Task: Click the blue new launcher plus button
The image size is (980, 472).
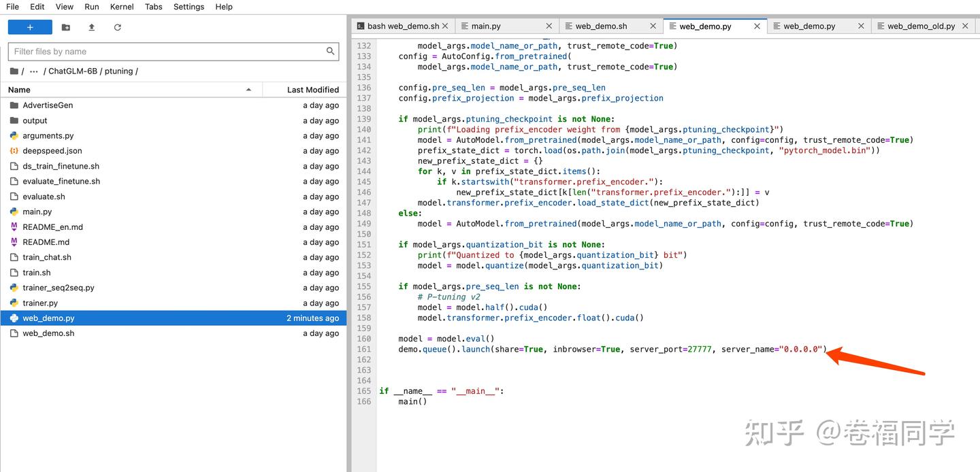Action: 30,27
